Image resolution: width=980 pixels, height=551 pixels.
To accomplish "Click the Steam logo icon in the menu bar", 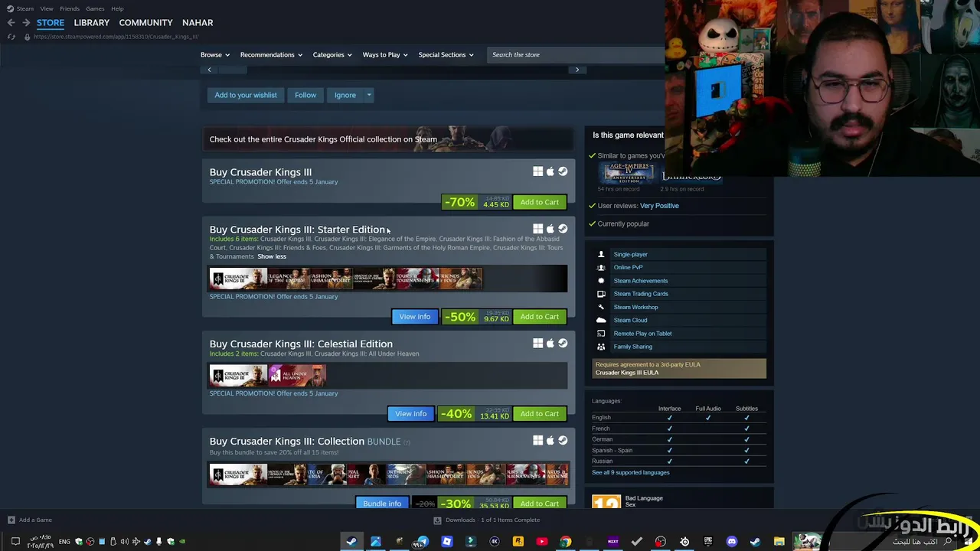I will pyautogui.click(x=9, y=8).
